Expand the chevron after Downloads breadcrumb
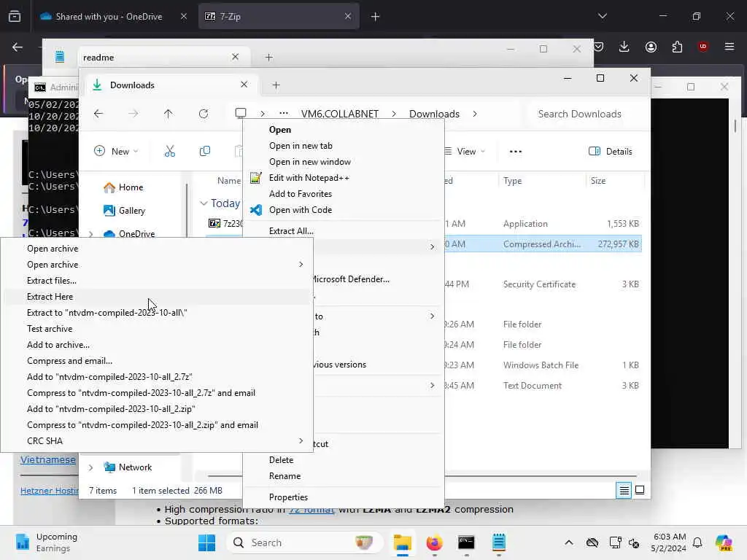 point(474,114)
